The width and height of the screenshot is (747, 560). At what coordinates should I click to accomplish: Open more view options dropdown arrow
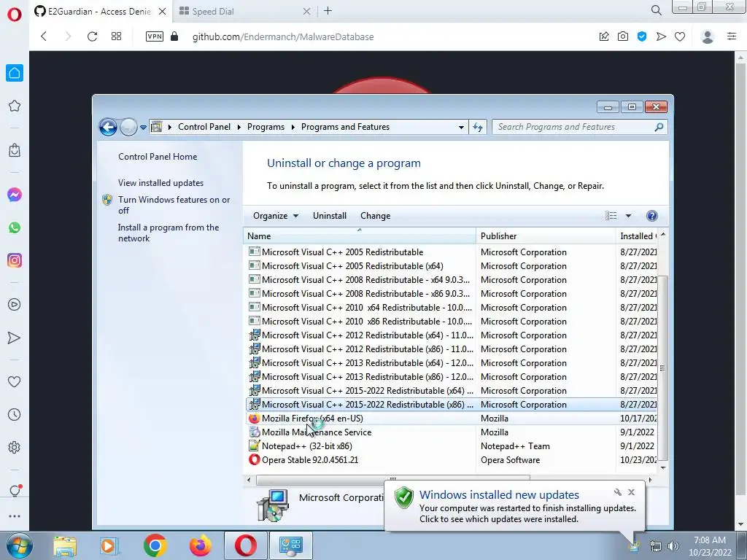pos(628,216)
